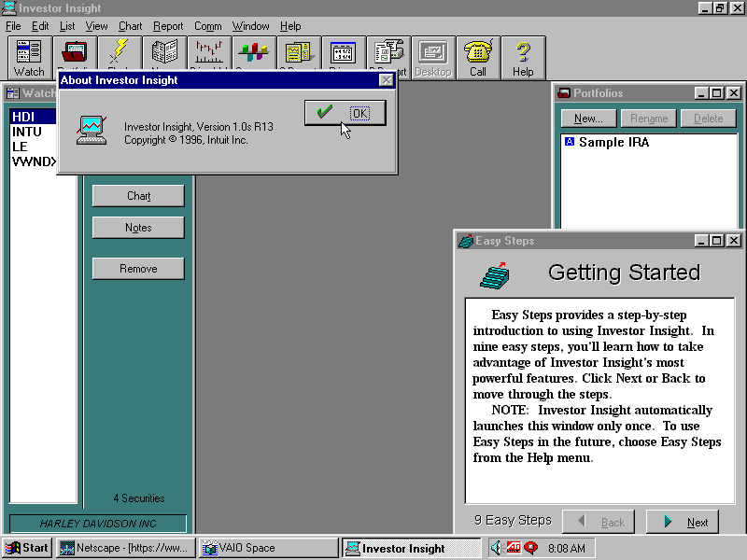This screenshot has height=560, width=747.
Task: Click the Prices toolbar icon
Action: (343, 54)
